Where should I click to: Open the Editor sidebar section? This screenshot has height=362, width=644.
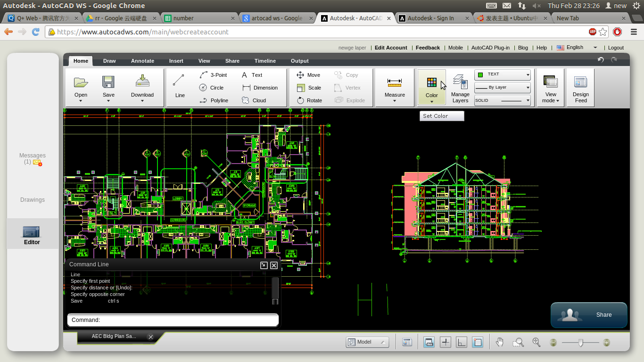32,234
